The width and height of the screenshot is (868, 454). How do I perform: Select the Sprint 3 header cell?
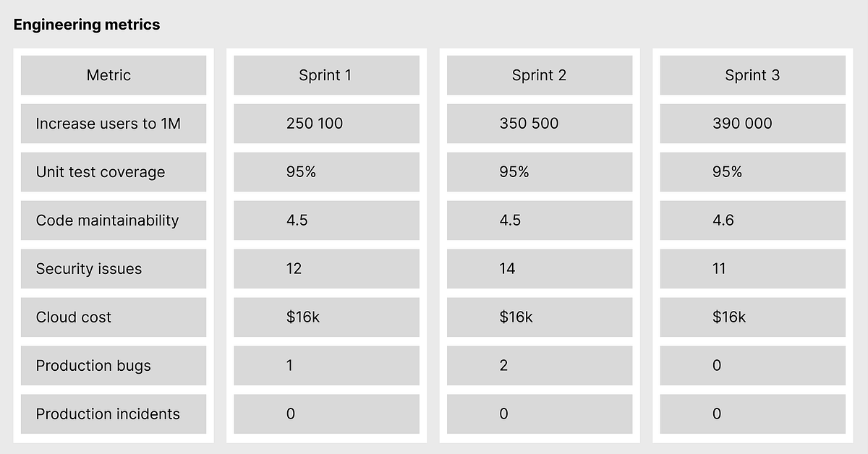pyautogui.click(x=752, y=75)
